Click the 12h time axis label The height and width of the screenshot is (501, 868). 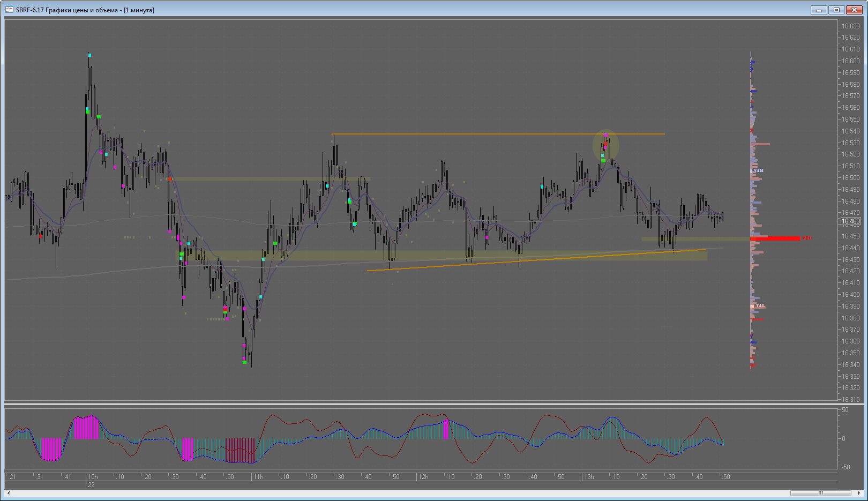(423, 477)
